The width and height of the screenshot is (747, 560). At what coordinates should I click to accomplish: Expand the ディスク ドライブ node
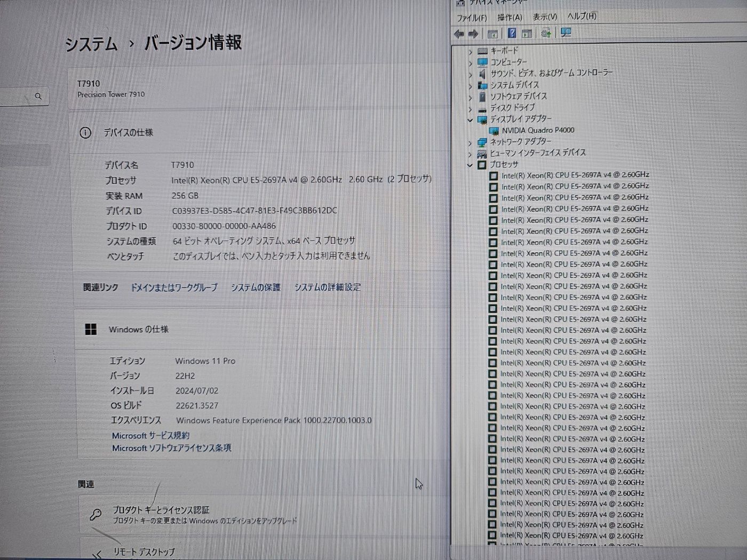470,108
